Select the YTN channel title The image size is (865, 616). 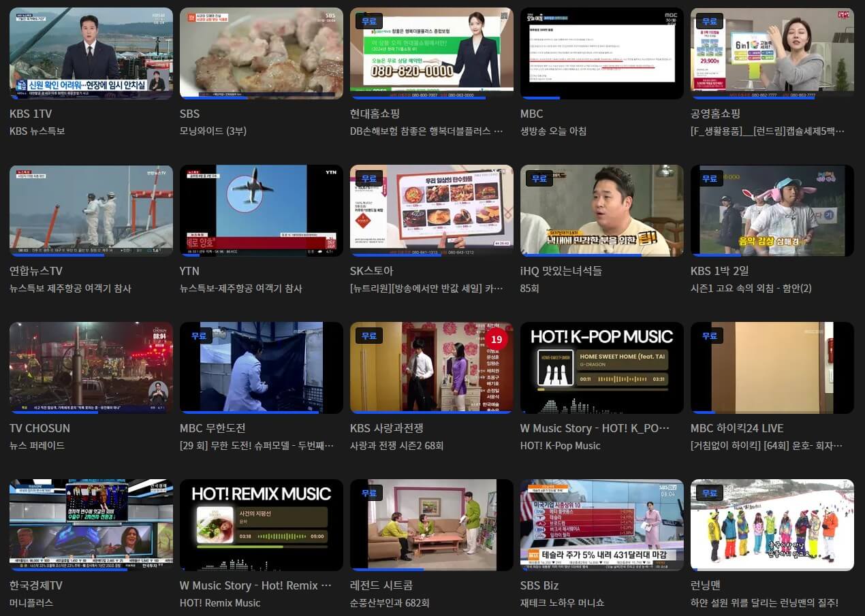[189, 271]
